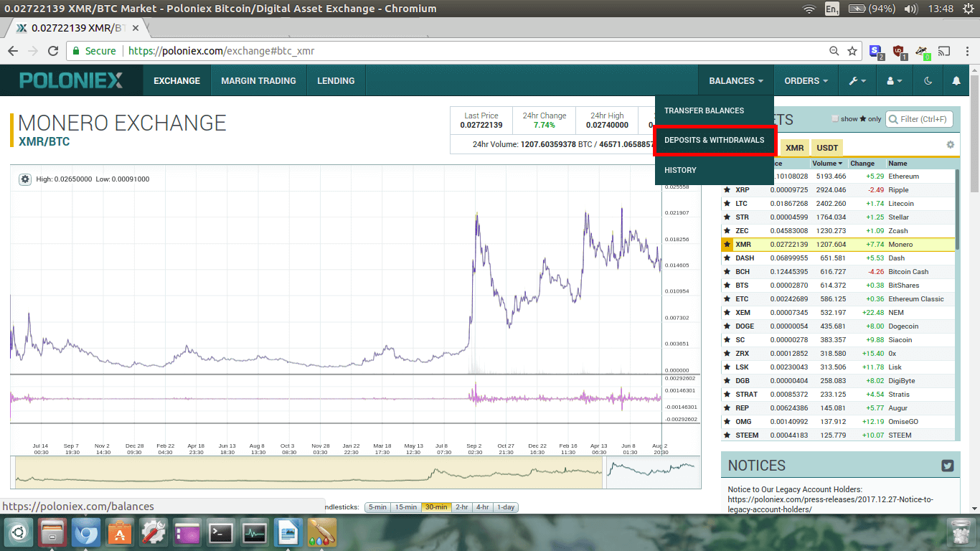Check the 'show star only' checkbox
This screenshot has width=980, height=551.
pos(834,119)
